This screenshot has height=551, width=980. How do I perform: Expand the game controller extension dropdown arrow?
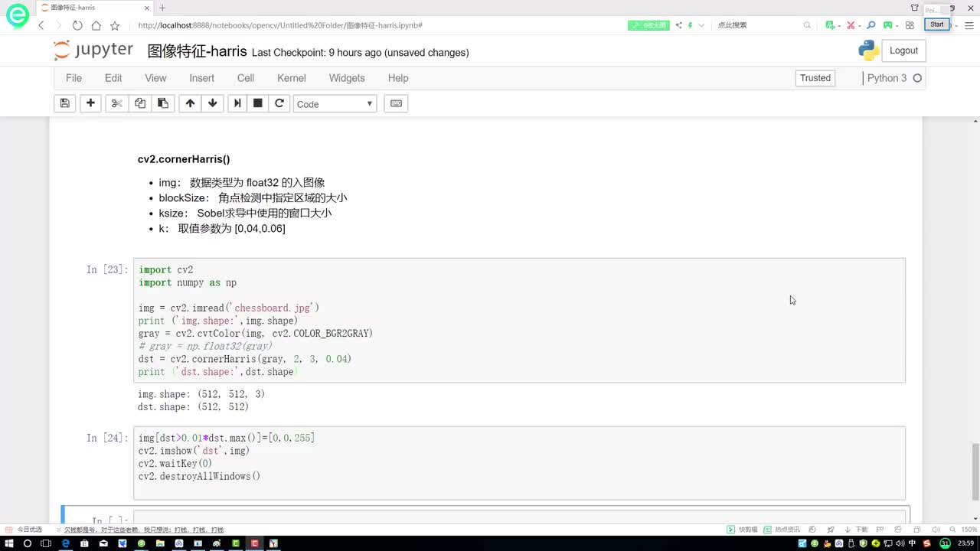pos(897,25)
